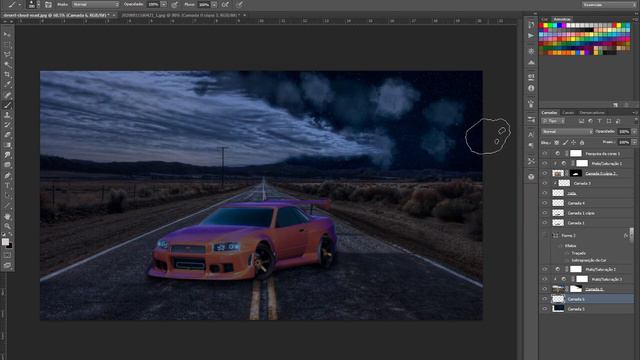Image resolution: width=640 pixels, height=360 pixels.
Task: Select the Move tool
Action: [7, 35]
